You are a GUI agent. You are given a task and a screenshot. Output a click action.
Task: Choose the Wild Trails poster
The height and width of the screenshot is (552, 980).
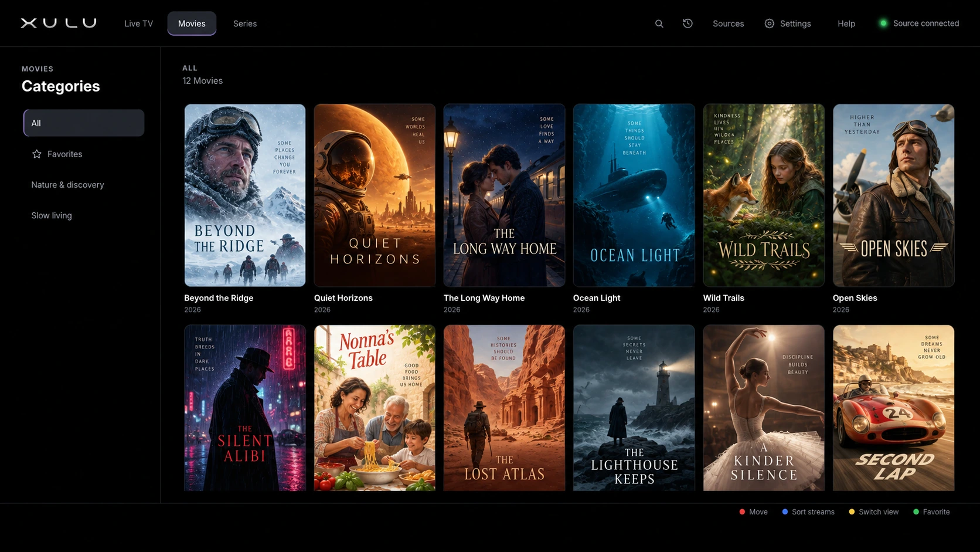[x=764, y=195]
